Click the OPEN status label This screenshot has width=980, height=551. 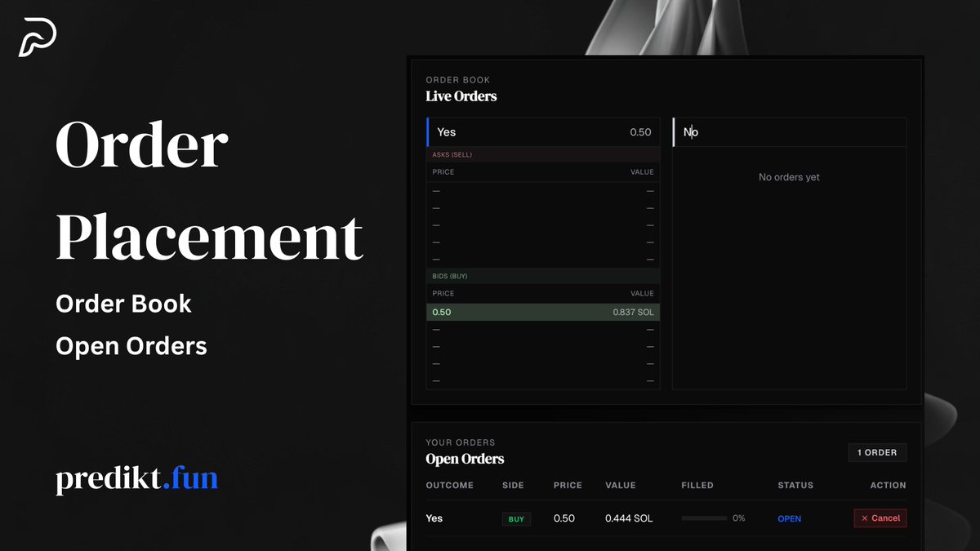(x=790, y=518)
